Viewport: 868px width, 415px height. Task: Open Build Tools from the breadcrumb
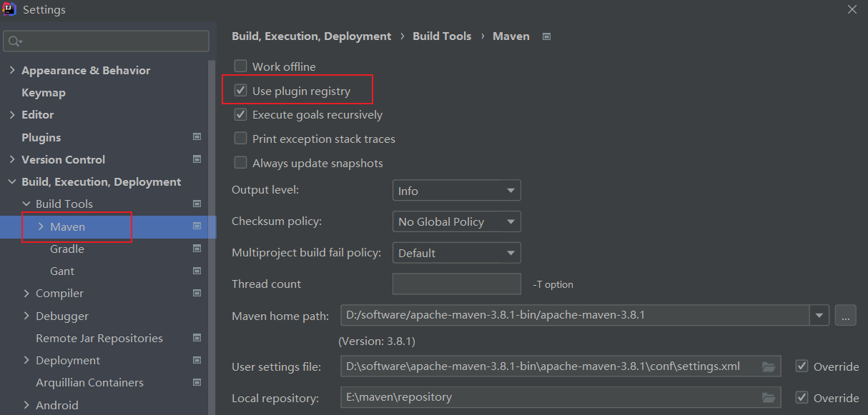pyautogui.click(x=442, y=36)
